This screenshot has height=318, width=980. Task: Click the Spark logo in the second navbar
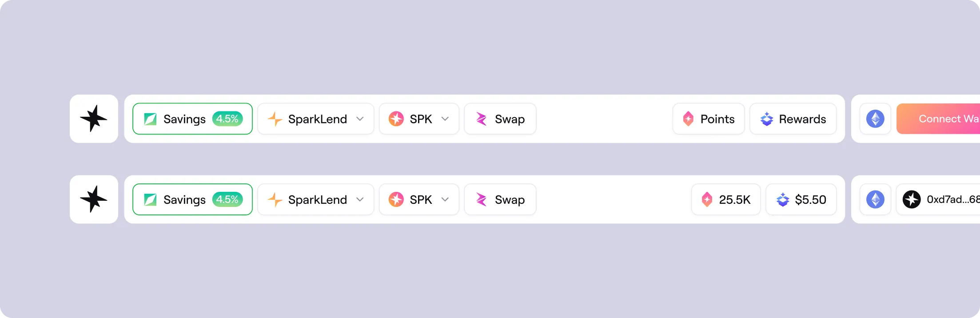click(94, 199)
